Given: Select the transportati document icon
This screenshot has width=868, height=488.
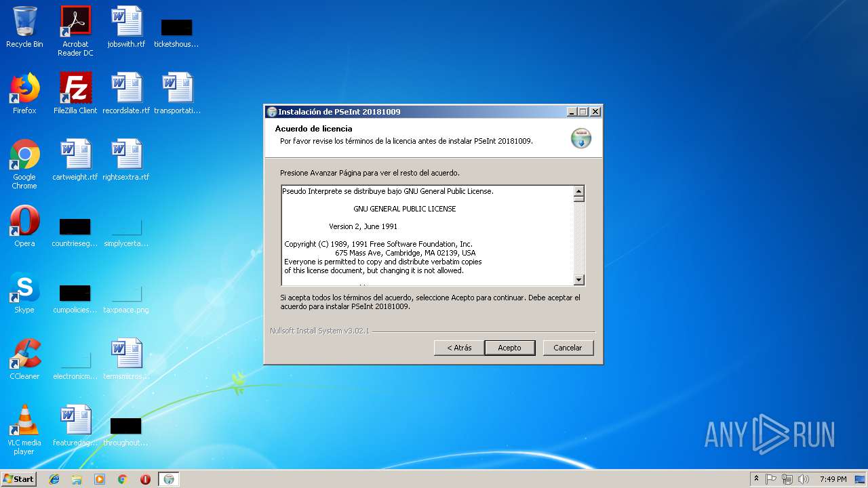Looking at the screenshot, I should pyautogui.click(x=177, y=94).
